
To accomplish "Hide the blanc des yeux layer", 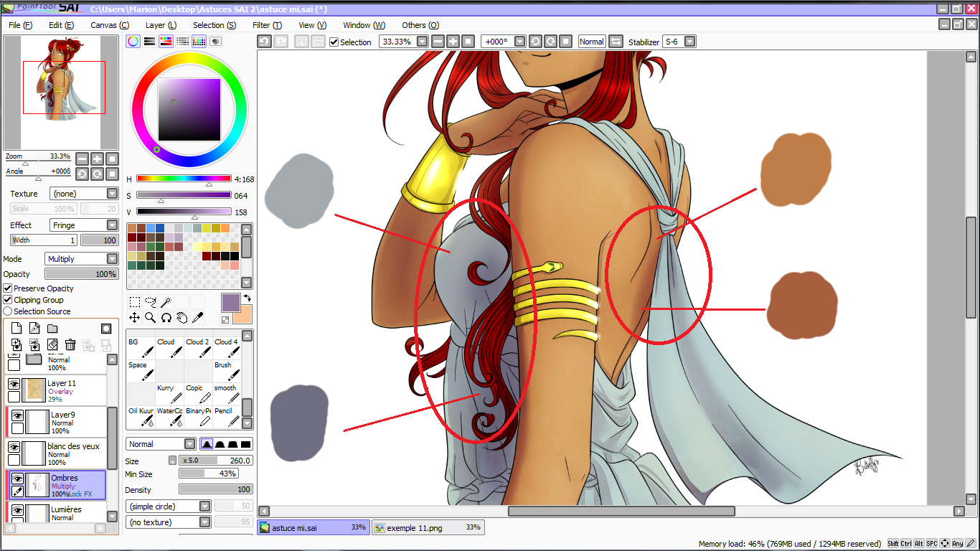I will point(14,447).
